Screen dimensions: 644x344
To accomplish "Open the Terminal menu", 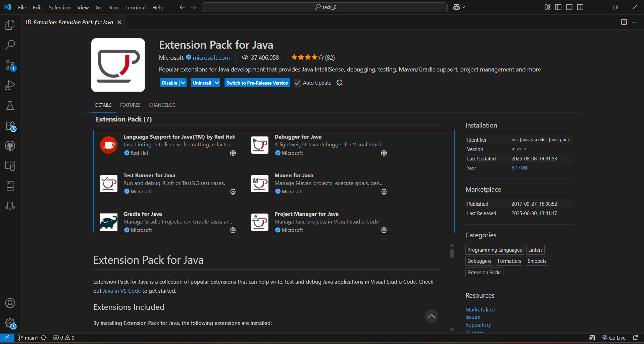I will coord(135,7).
